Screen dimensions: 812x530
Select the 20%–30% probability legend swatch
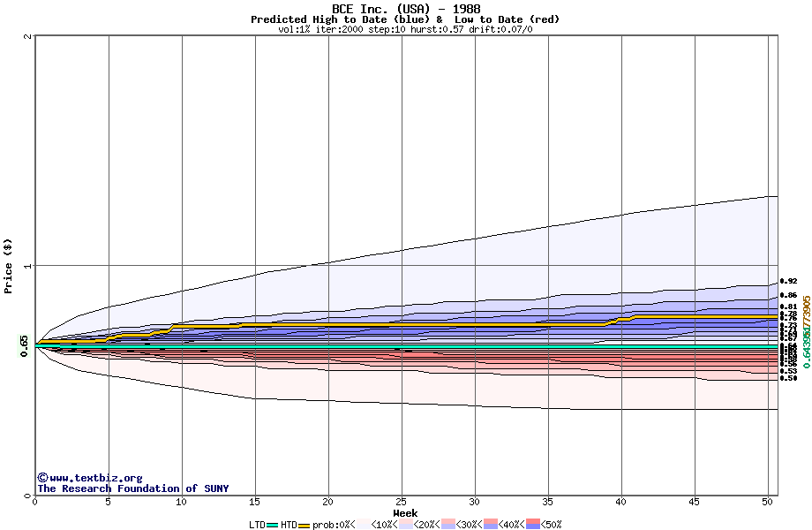(x=448, y=525)
